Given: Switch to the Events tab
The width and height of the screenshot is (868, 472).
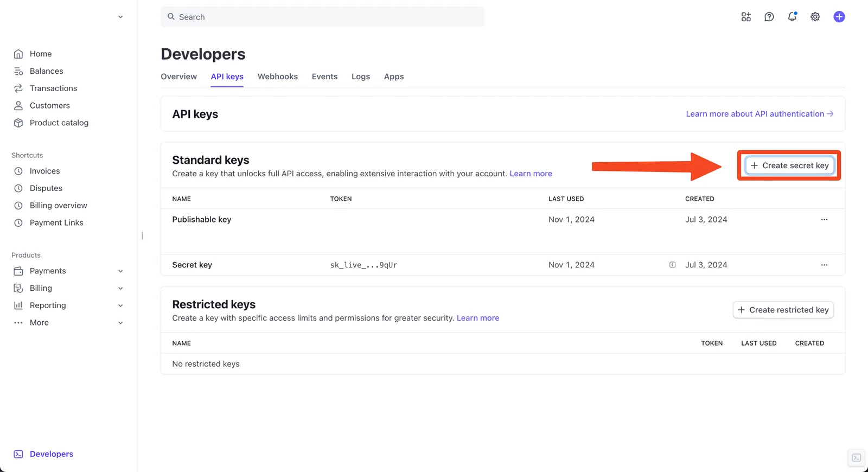Looking at the screenshot, I should (324, 76).
